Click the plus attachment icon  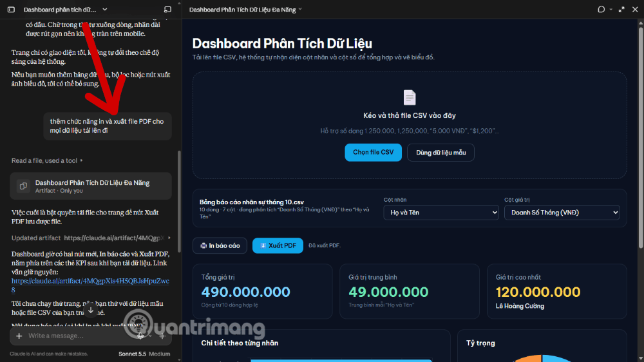click(19, 336)
